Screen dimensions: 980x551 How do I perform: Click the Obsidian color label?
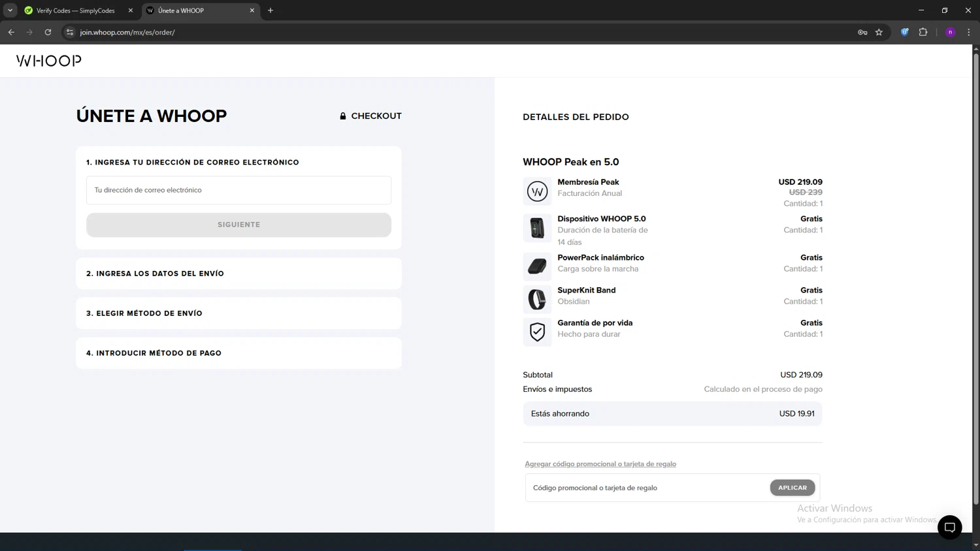pos(574,302)
